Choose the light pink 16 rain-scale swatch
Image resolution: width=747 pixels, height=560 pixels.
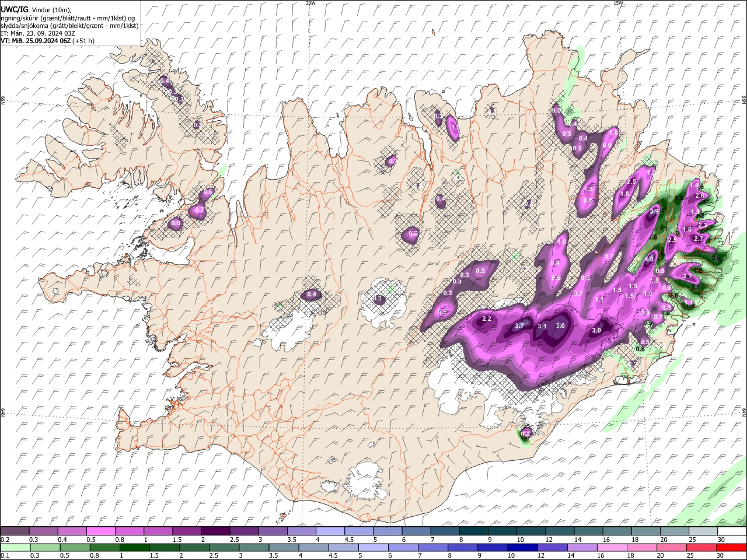pyautogui.click(x=612, y=547)
